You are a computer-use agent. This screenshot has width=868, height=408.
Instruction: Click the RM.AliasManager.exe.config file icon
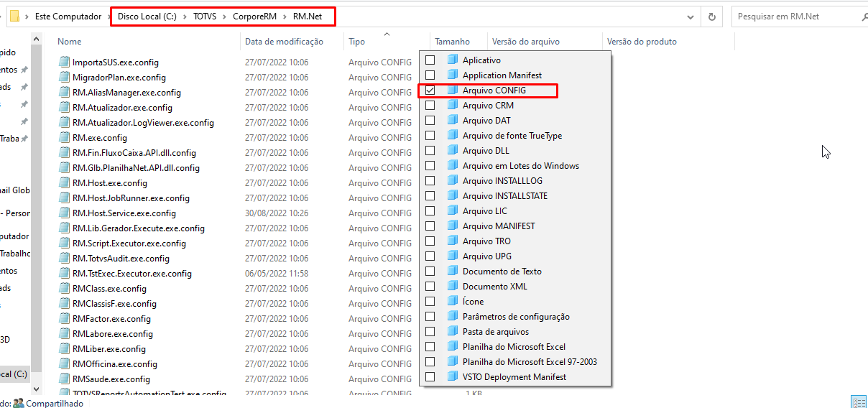pos(64,93)
